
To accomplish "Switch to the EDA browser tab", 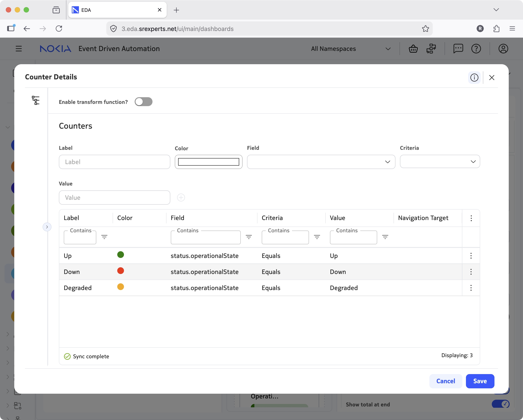I will [117, 10].
